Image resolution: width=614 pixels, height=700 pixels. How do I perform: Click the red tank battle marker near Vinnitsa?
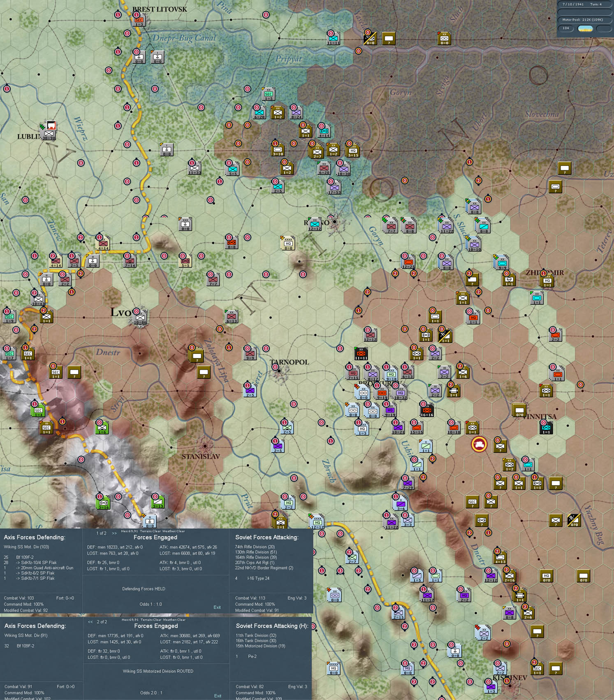coord(479,444)
